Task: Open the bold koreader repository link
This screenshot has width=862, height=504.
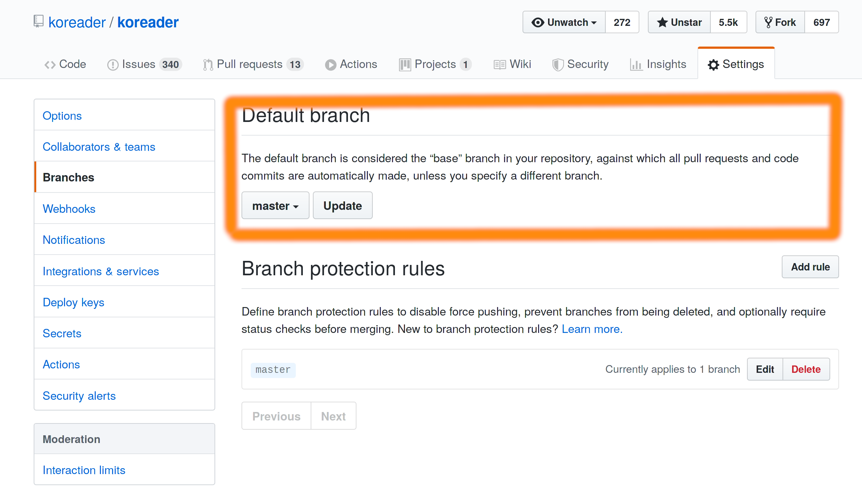Action: pos(148,23)
